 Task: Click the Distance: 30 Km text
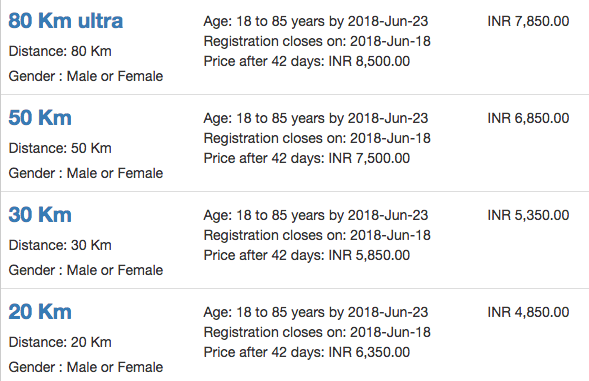(60, 245)
